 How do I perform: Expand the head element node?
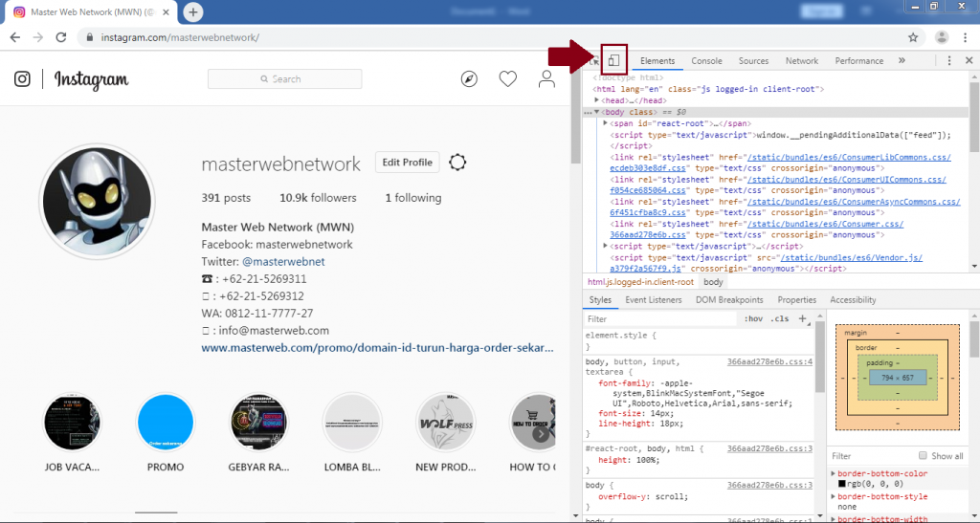pyautogui.click(x=597, y=99)
